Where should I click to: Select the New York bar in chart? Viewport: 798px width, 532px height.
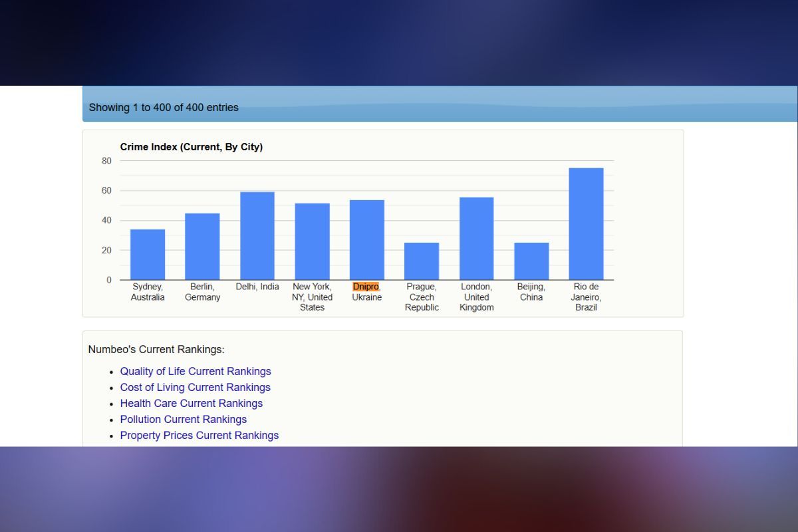312,241
